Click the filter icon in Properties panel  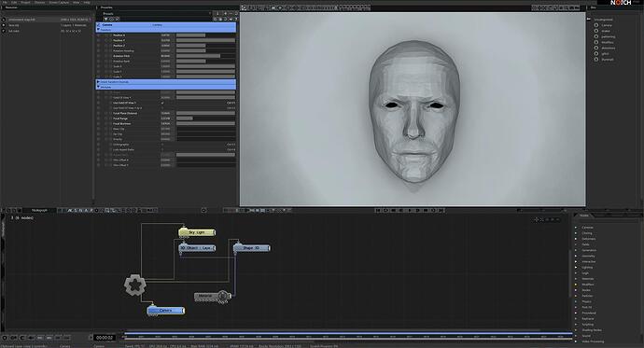pyautogui.click(x=105, y=19)
